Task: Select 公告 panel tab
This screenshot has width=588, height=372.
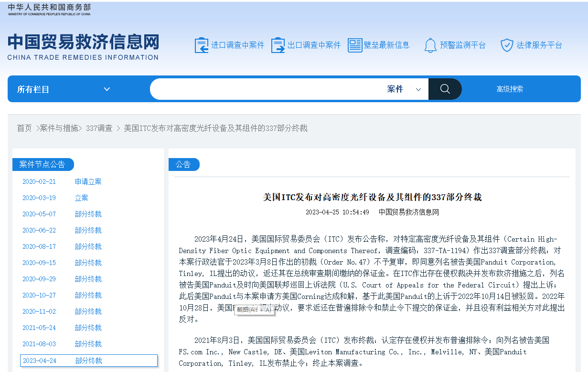Action: (x=184, y=164)
